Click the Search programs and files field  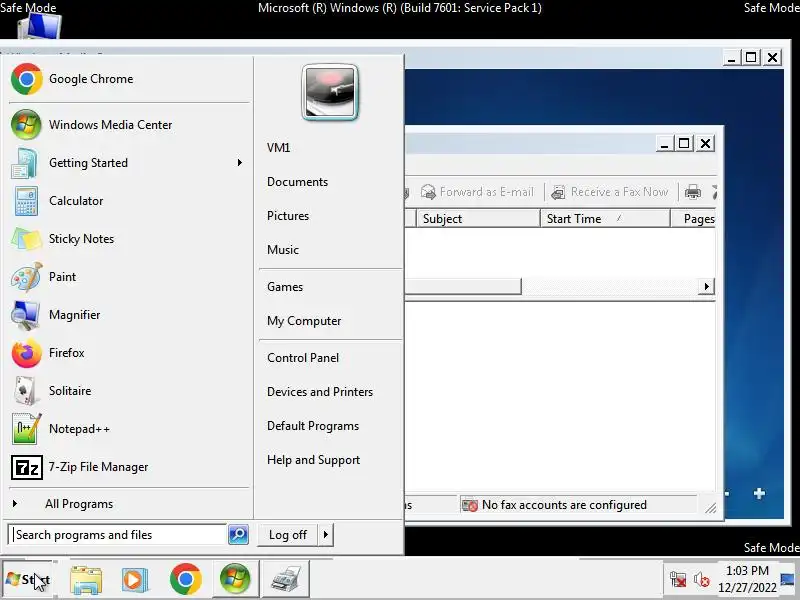point(117,535)
